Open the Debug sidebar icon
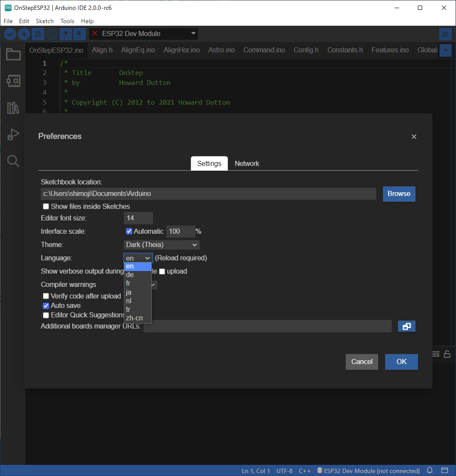Screen dimensions: 456x476 [x=13, y=134]
